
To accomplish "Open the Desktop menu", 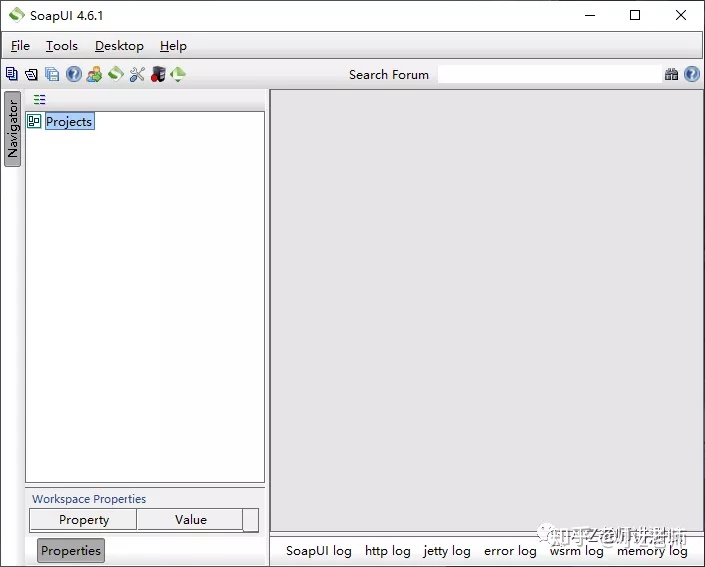I will (119, 46).
